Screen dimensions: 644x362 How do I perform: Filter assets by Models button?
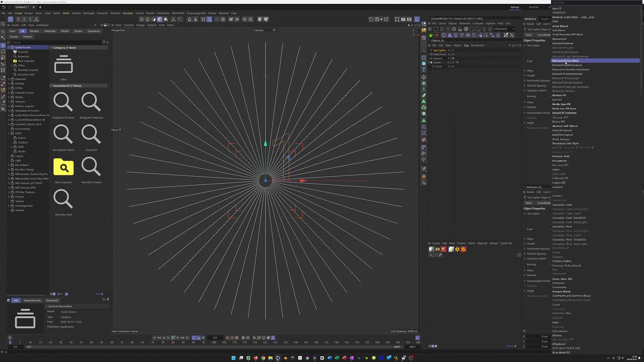click(x=34, y=31)
